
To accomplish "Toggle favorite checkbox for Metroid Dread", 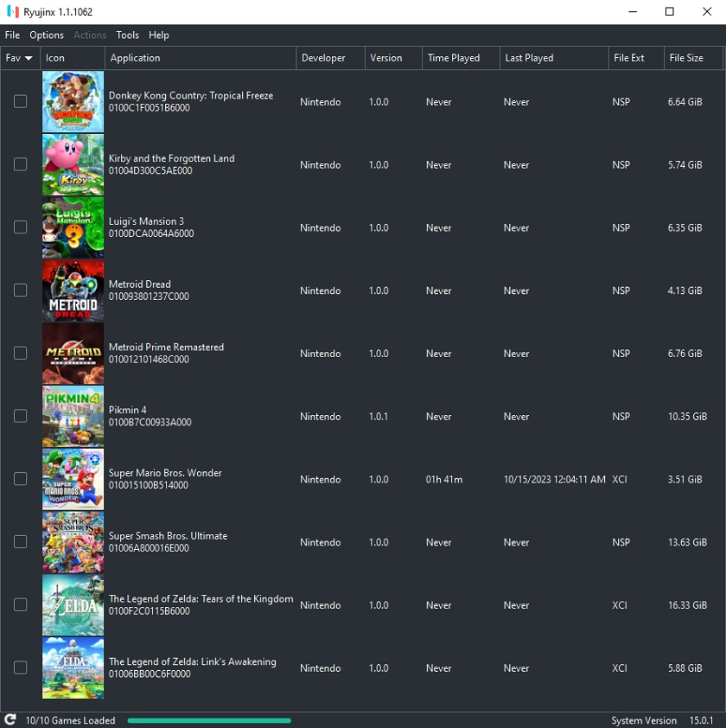I will click(x=21, y=291).
